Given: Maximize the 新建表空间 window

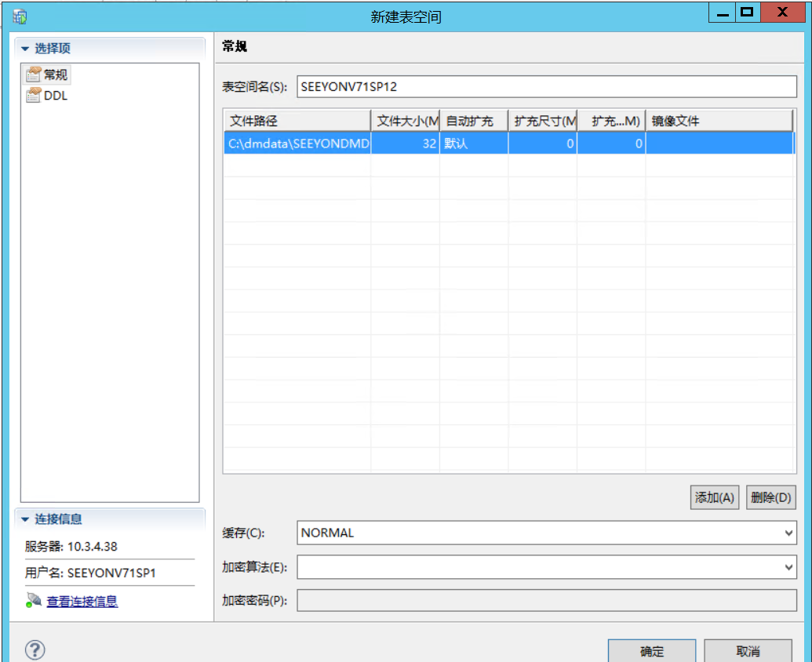Looking at the screenshot, I should pos(747,13).
